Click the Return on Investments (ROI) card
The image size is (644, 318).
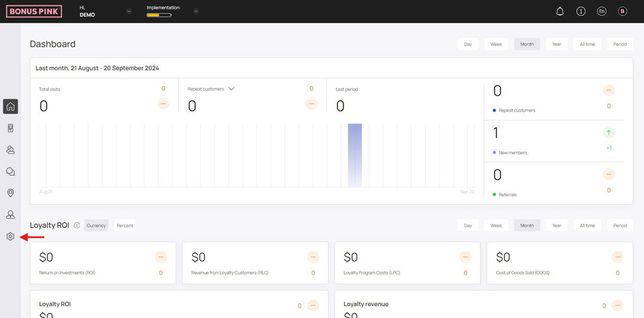[103, 263]
